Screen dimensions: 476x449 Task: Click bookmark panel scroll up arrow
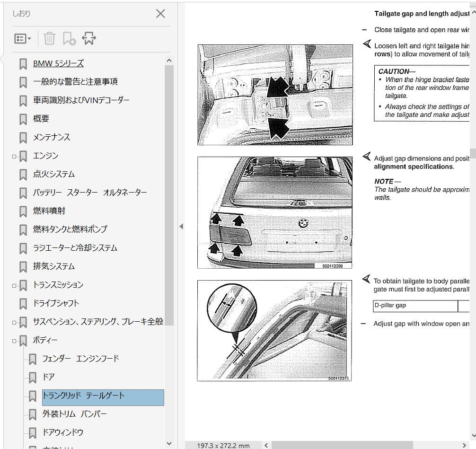click(x=169, y=61)
